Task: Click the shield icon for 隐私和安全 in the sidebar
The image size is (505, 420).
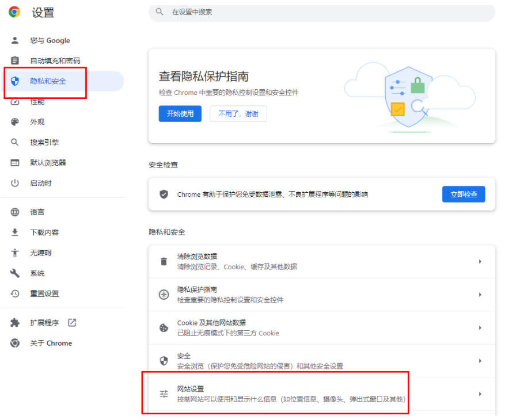Action: 15,81
